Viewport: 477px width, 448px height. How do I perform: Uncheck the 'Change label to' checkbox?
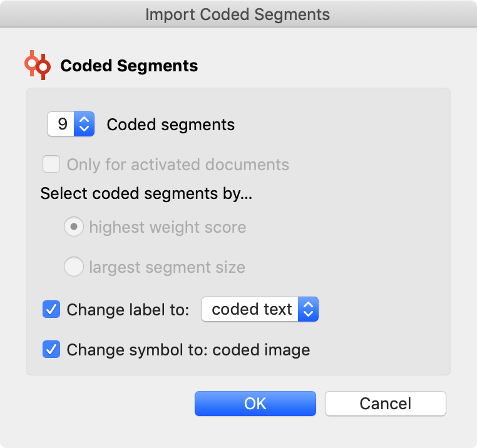[x=51, y=309]
